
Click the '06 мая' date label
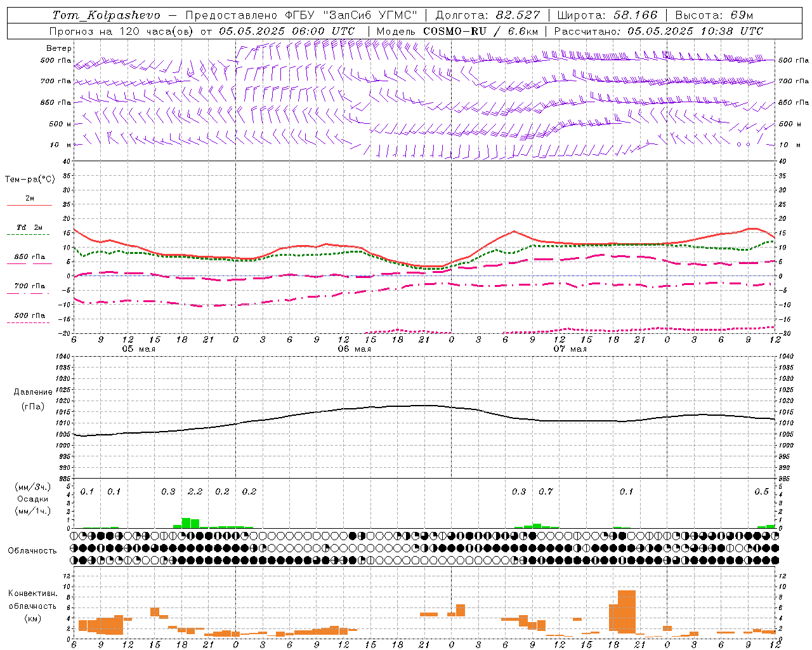pyautogui.click(x=354, y=349)
